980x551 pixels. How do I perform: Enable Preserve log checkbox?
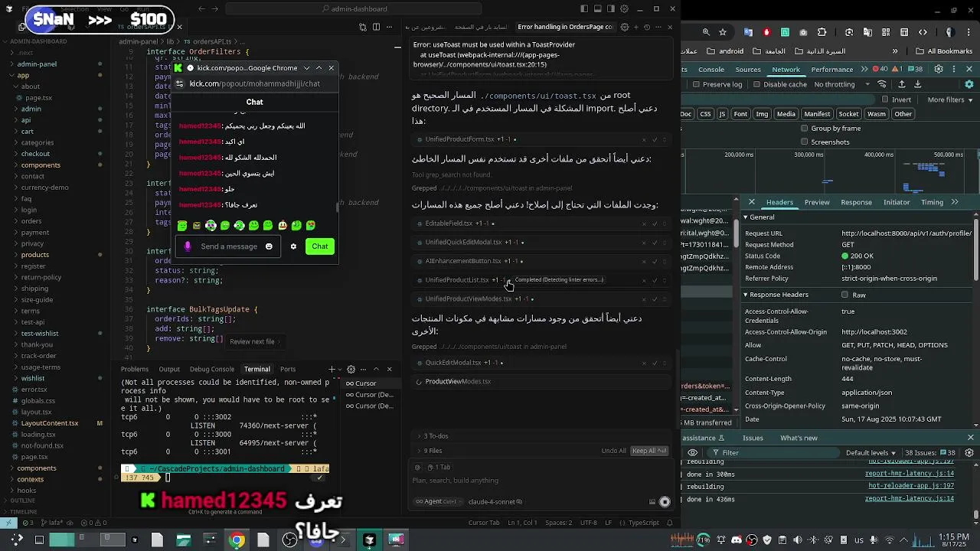point(696,84)
